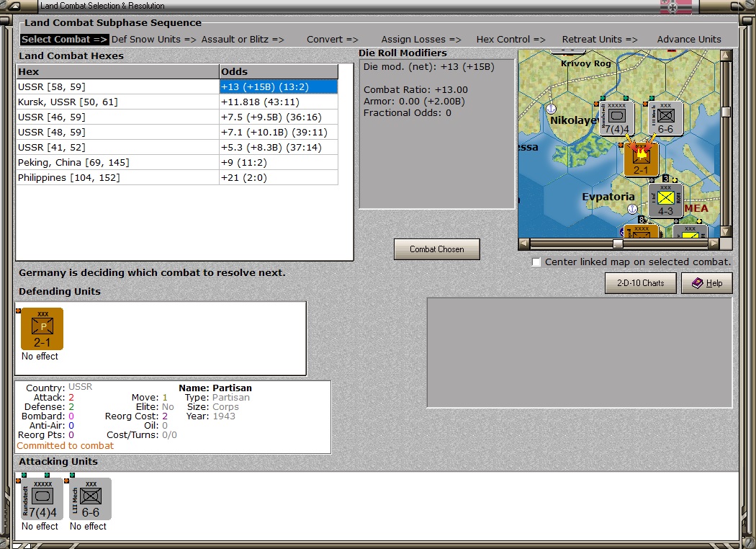This screenshot has width=756, height=549.
Task: Click the map horizontal scrollbar left arrow
Action: coord(523,244)
